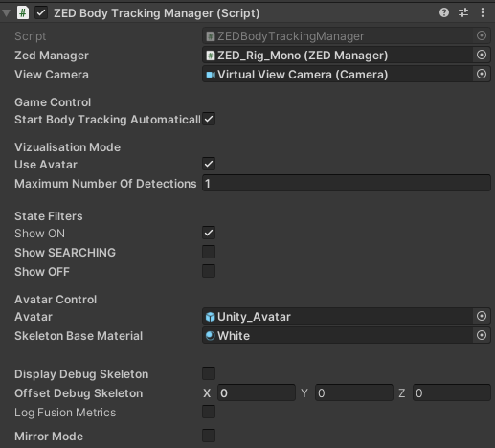Viewport: 495px width, 448px height.
Task: Open object picker for Avatar field
Action: 482,316
